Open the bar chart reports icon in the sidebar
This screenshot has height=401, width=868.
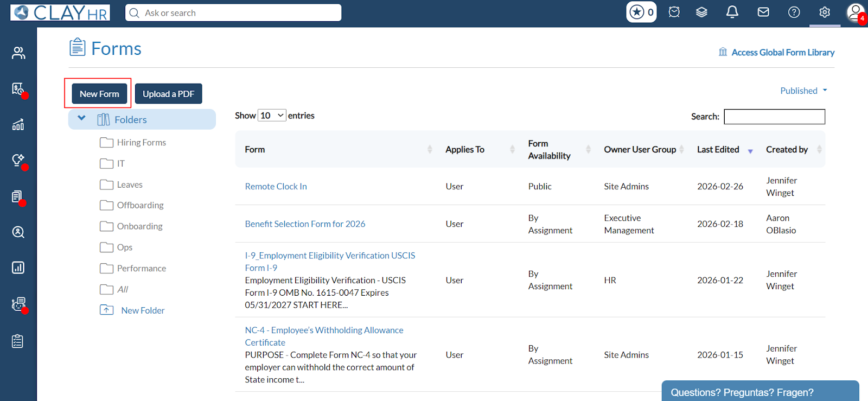(18, 268)
